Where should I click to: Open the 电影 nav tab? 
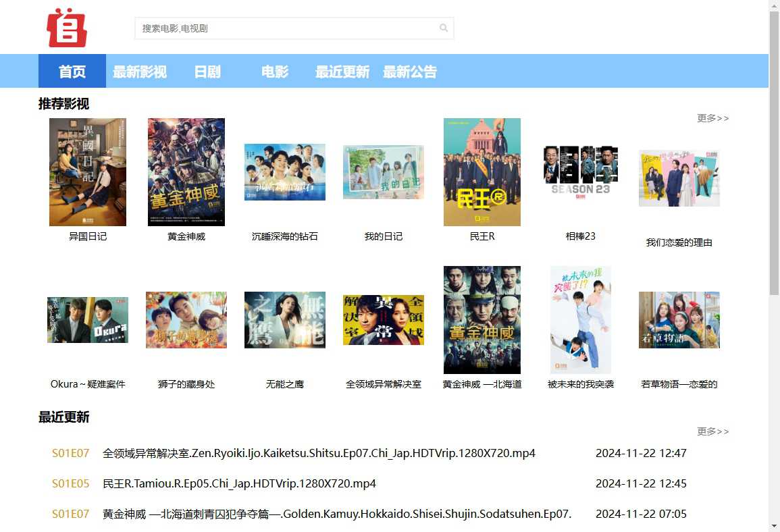pos(275,71)
